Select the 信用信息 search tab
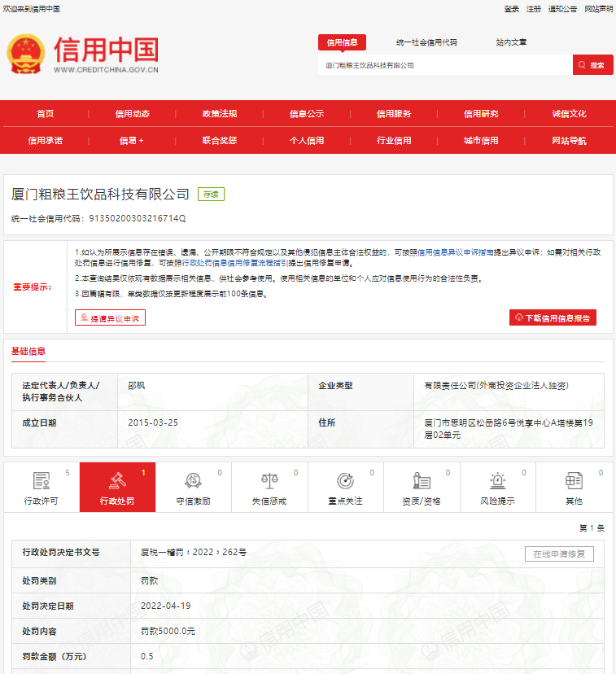The height and width of the screenshot is (674, 616). coord(342,42)
